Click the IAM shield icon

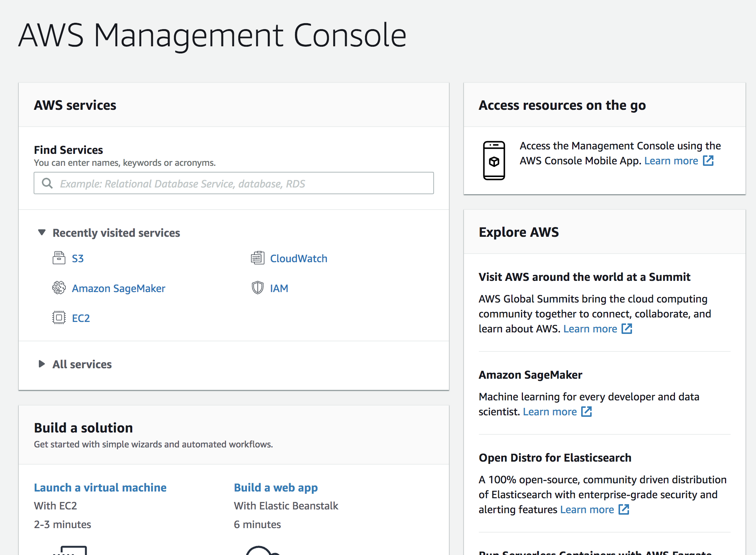[257, 288]
